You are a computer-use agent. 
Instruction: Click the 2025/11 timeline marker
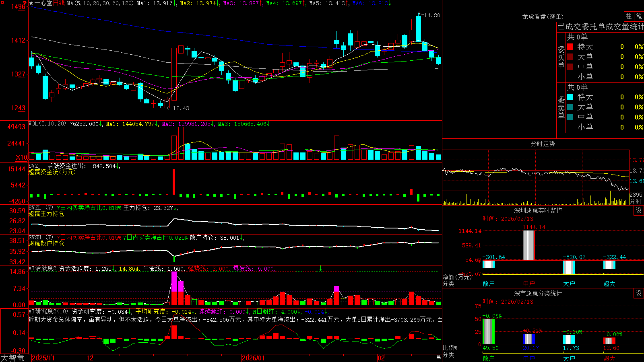43,358
